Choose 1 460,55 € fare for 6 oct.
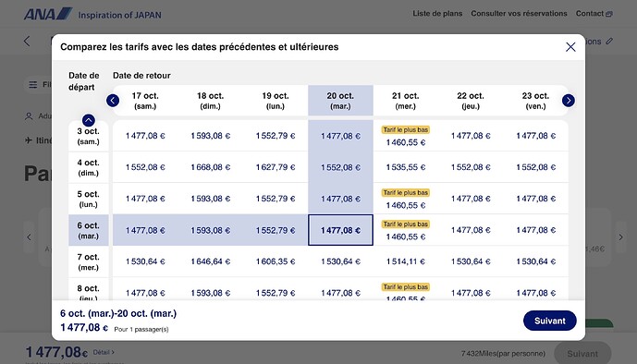 pyautogui.click(x=406, y=230)
